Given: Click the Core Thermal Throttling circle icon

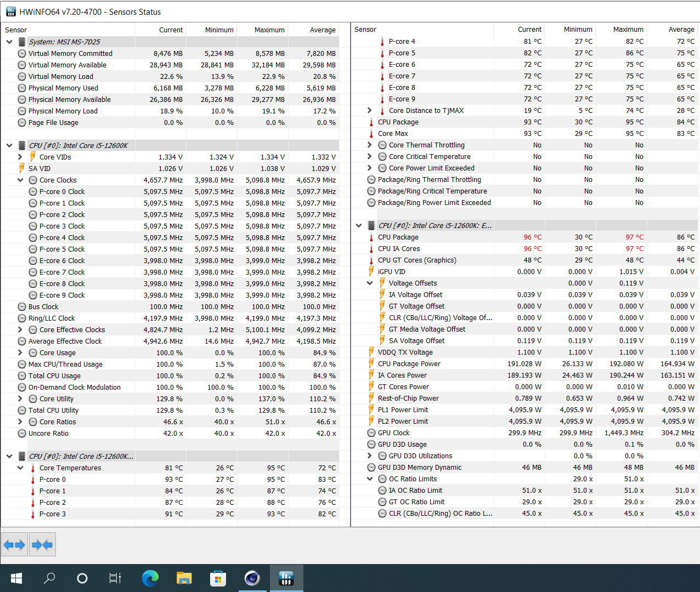Looking at the screenshot, I should [382, 145].
